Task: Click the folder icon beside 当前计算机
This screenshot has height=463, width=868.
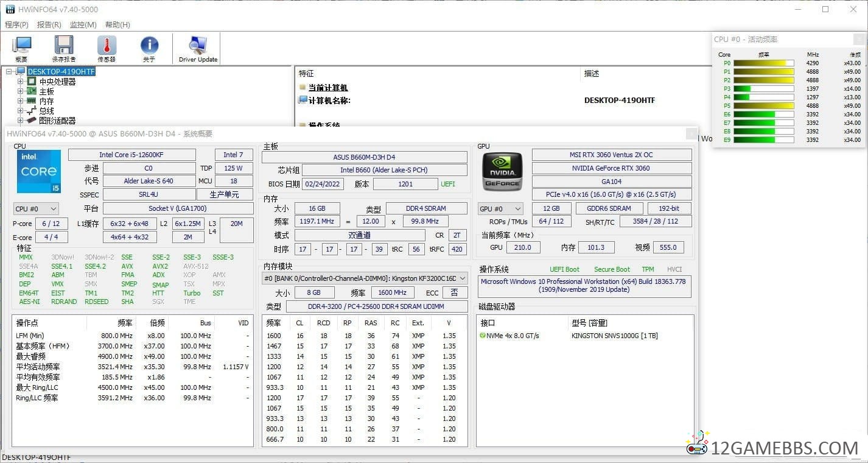Action: click(303, 88)
